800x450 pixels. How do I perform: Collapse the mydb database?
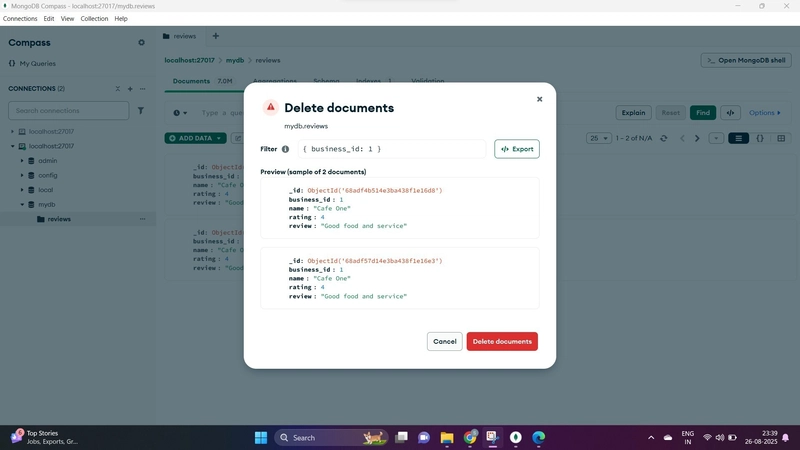click(x=22, y=204)
